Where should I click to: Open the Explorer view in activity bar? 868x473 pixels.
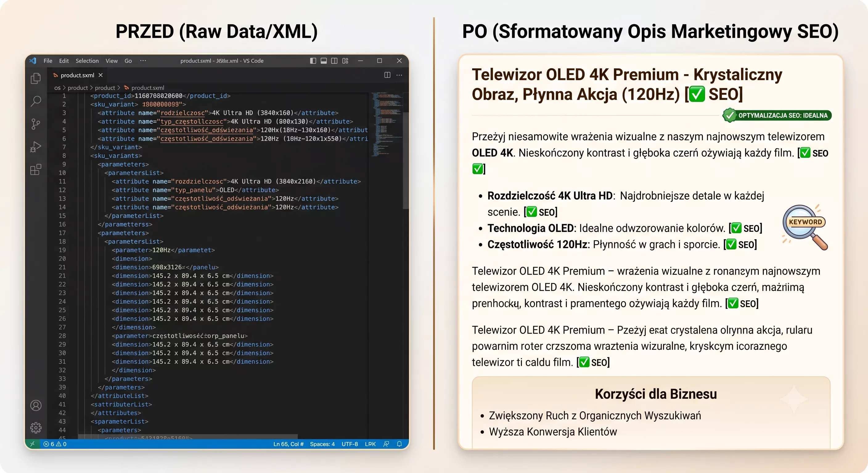click(36, 79)
